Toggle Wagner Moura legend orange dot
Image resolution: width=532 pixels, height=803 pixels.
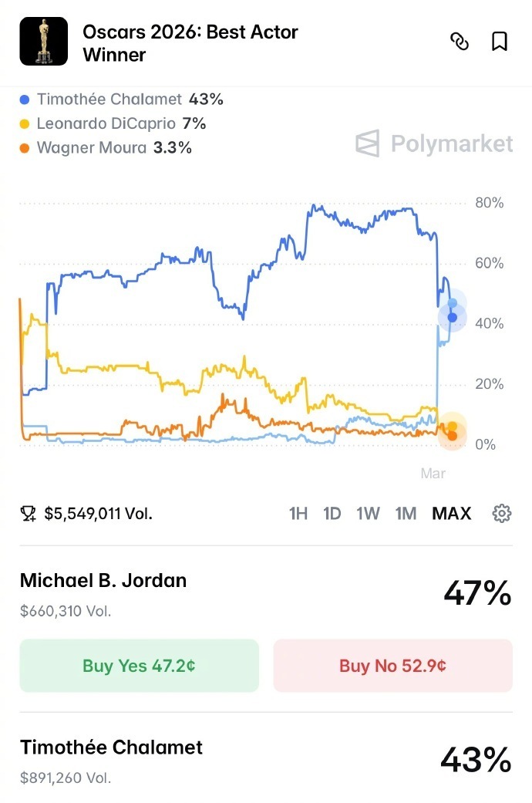coord(25,148)
